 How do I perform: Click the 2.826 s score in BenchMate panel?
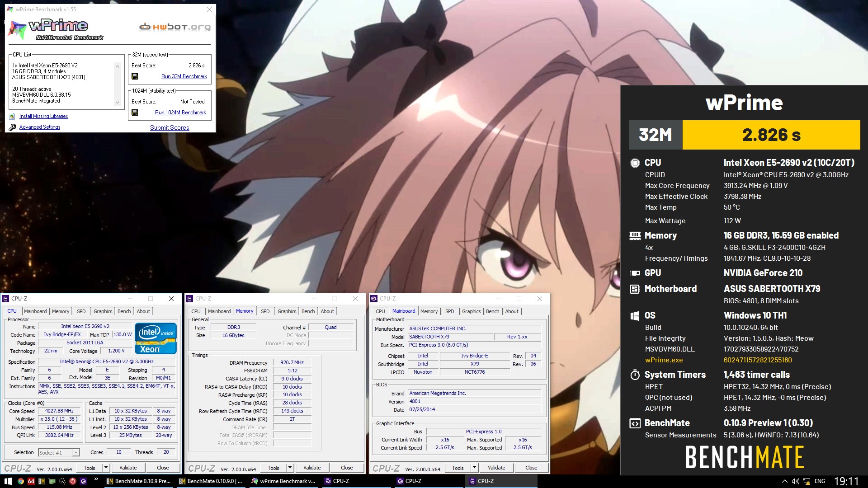click(x=771, y=135)
